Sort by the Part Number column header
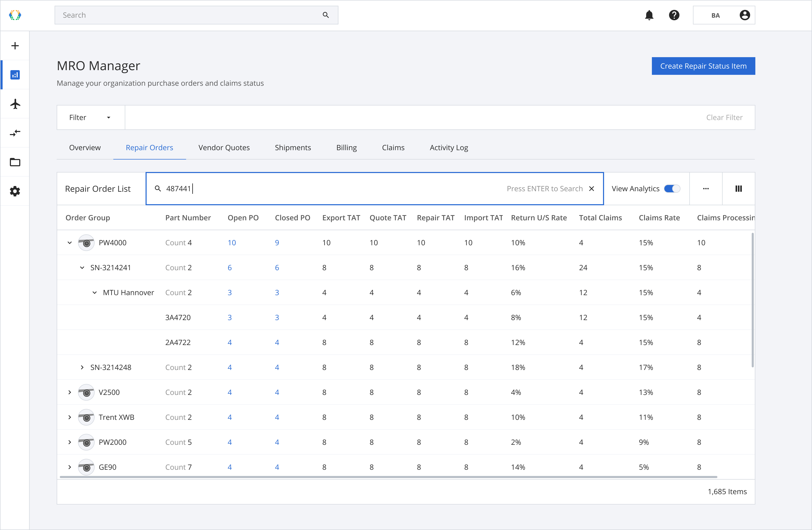 [x=188, y=218]
